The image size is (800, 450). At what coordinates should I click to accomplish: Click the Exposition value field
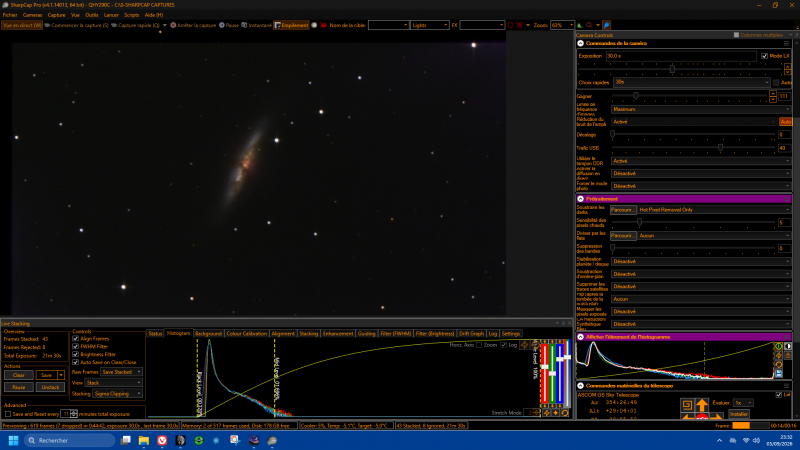(681, 56)
